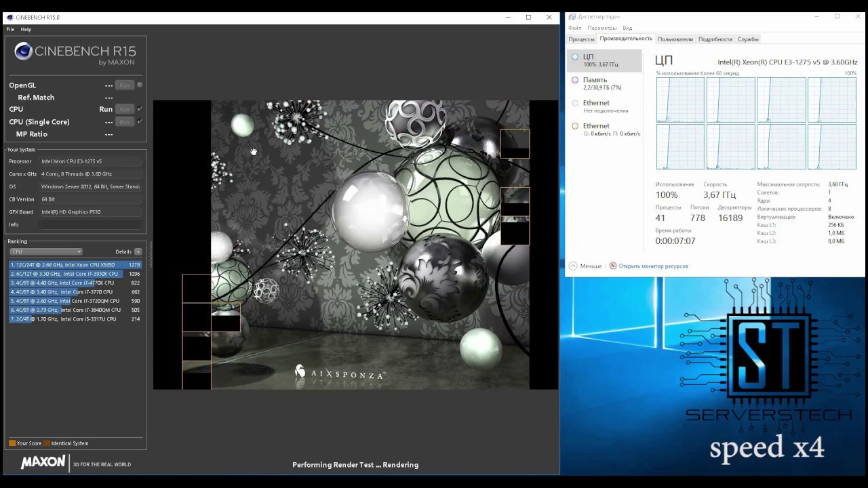Open the Подробности tab
Screen dimensions: 868x488
point(715,39)
